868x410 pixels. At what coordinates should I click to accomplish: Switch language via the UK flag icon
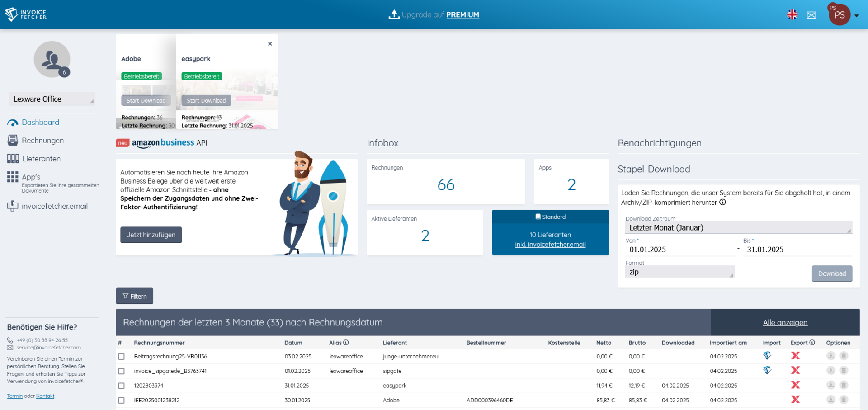click(x=792, y=15)
